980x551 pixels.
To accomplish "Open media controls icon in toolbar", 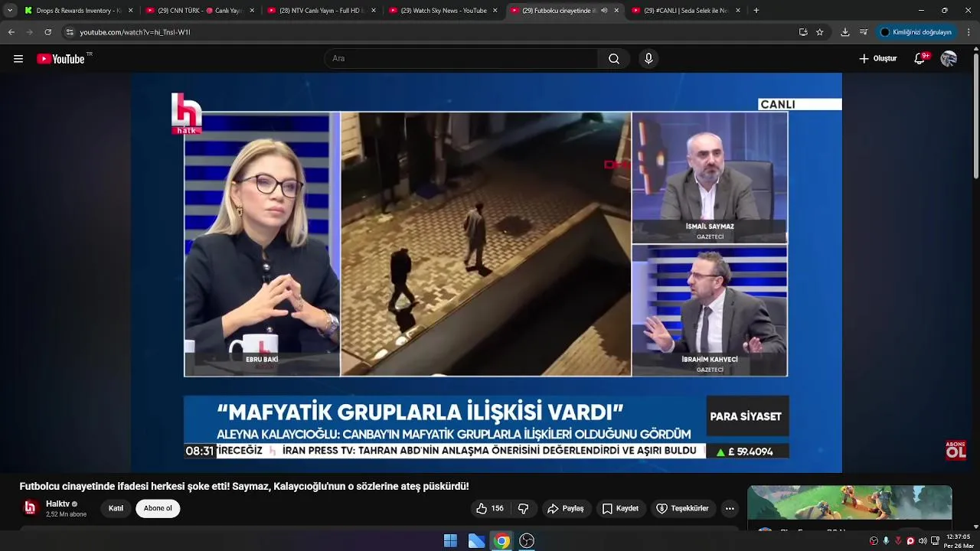I will pyautogui.click(x=864, y=32).
